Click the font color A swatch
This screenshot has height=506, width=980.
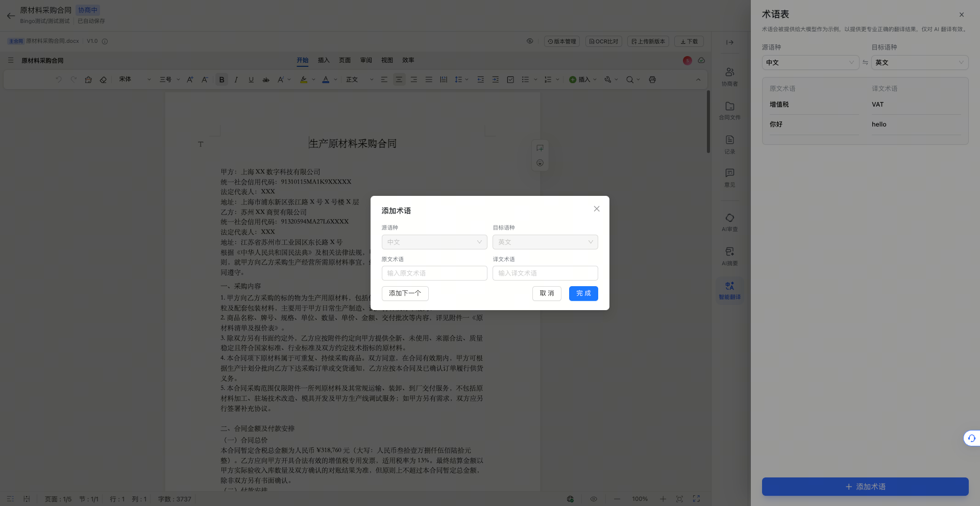[326, 80]
